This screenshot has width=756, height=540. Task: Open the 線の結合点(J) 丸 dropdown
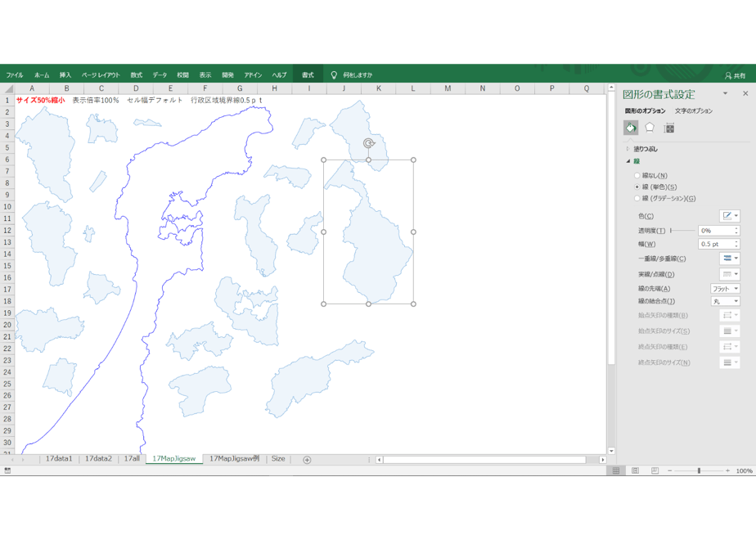[x=725, y=301]
